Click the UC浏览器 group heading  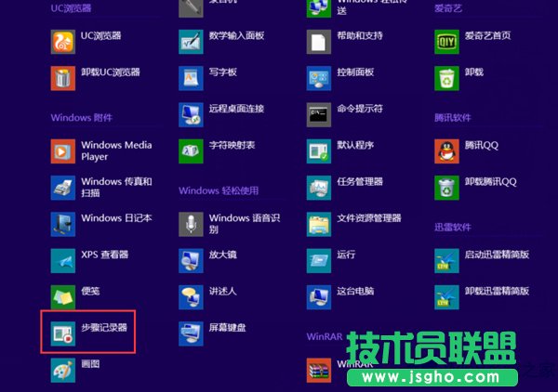[72, 8]
